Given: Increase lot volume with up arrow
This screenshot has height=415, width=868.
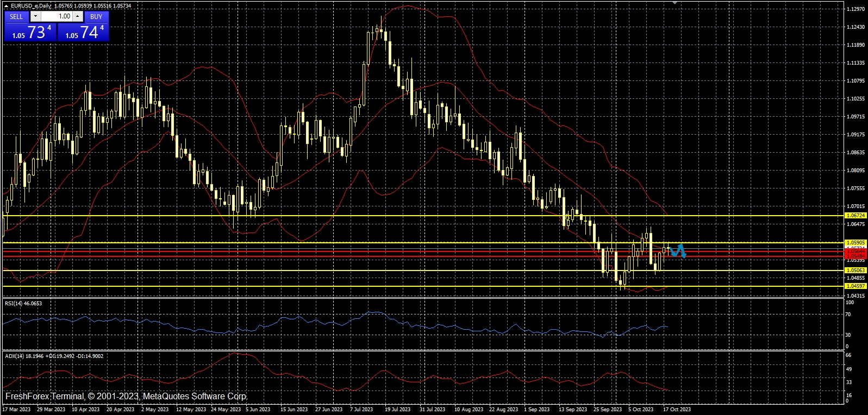Looking at the screenshot, I should tap(77, 16).
